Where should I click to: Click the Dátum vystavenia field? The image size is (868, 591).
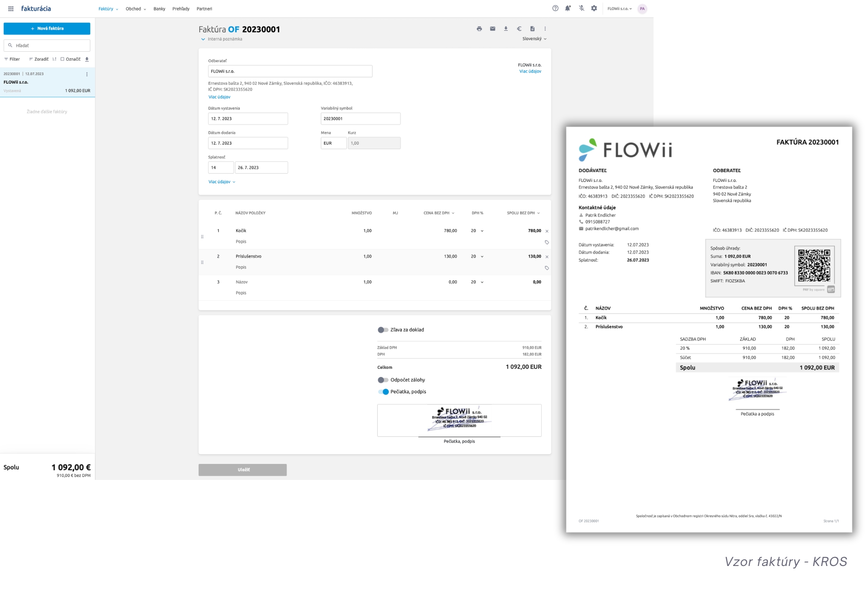pyautogui.click(x=248, y=119)
